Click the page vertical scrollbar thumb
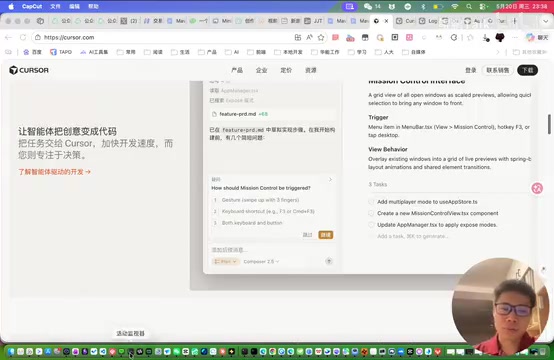 549,124
